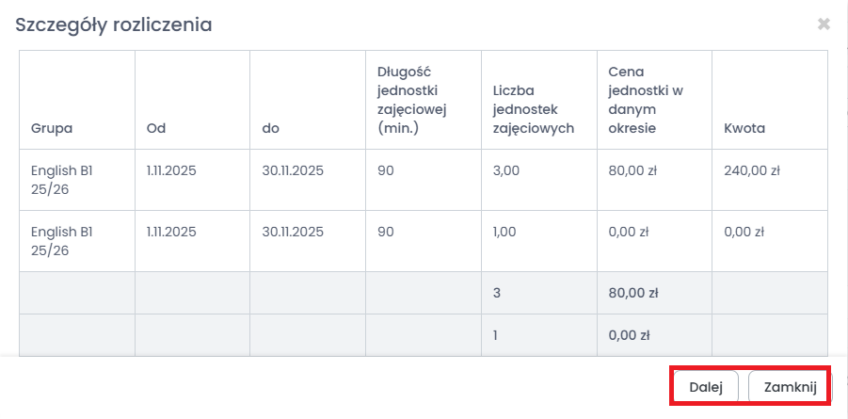
Task: Click the Grupa column header
Action: tap(52, 128)
